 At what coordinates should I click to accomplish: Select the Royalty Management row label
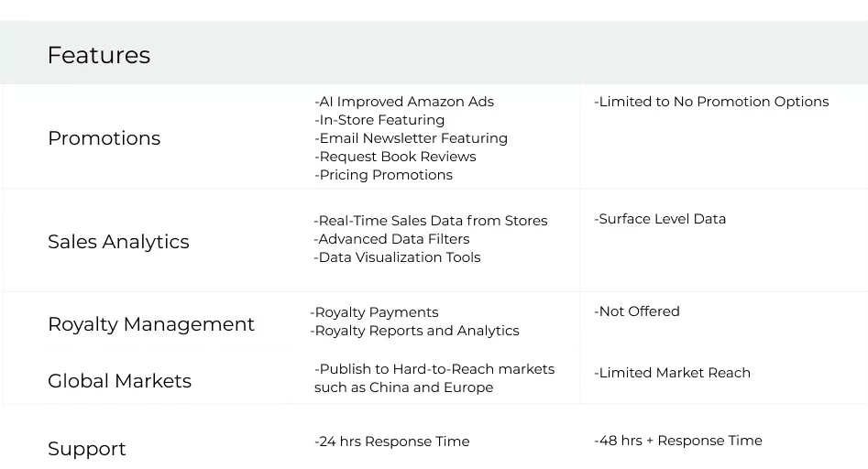pos(151,324)
